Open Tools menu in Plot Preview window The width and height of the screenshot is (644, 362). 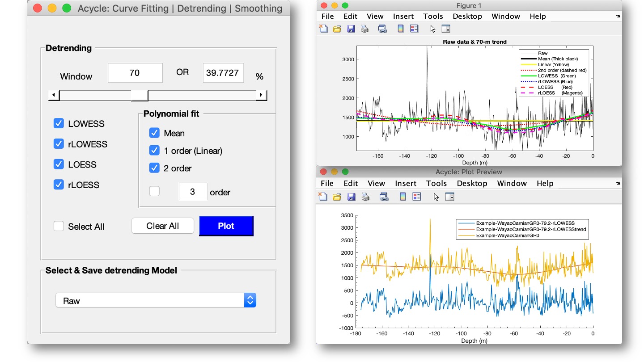tap(436, 183)
